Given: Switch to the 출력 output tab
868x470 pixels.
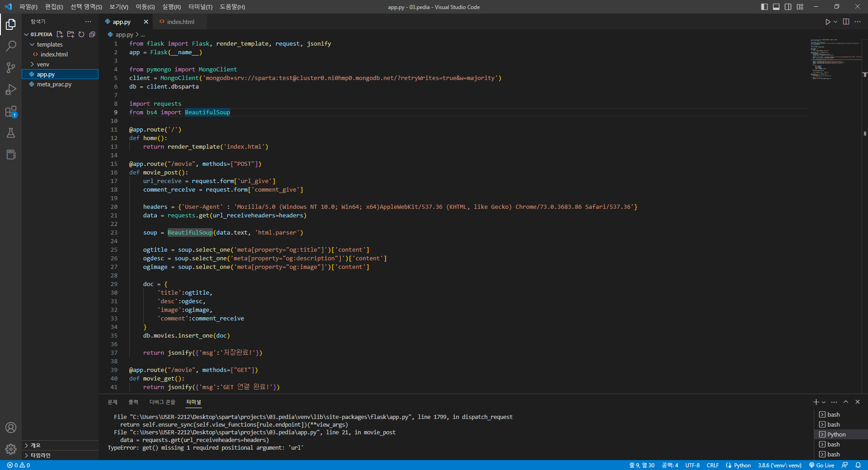Looking at the screenshot, I should 133,402.
